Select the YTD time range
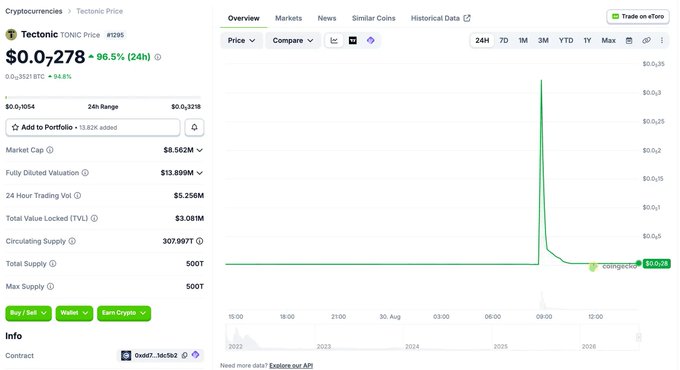Viewport: 680px width, 370px height. 566,40
